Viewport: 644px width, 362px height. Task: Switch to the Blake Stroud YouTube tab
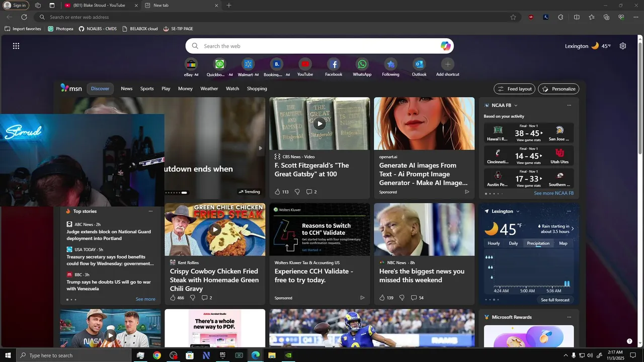[x=101, y=5]
